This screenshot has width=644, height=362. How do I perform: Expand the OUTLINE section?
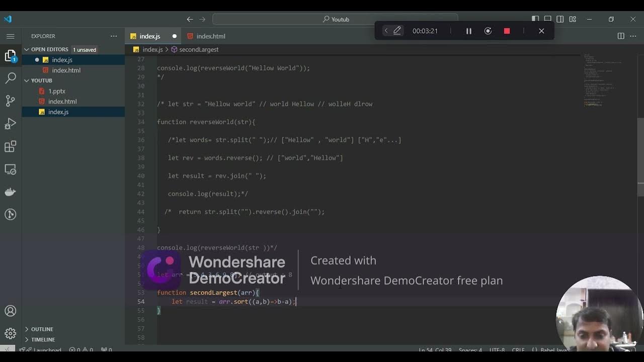[x=73, y=329]
